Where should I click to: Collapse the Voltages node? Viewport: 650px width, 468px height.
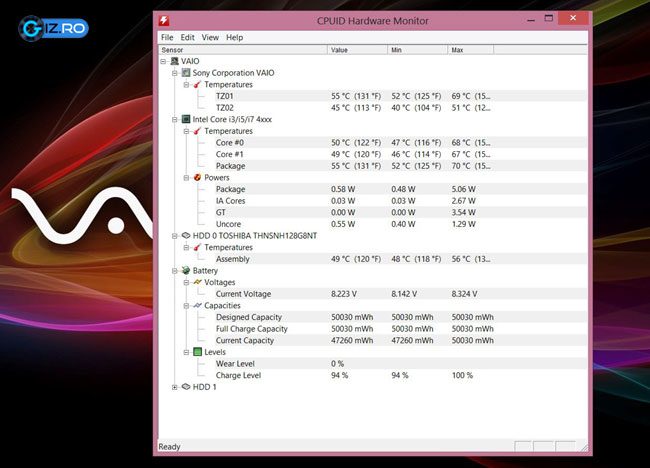click(187, 282)
